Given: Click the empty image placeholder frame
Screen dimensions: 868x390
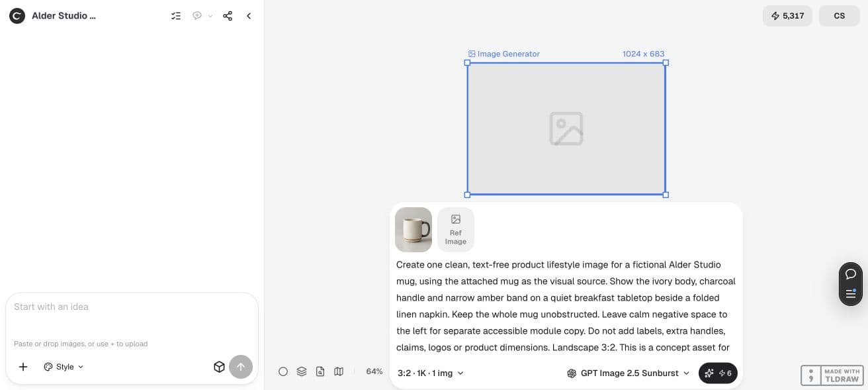Looking at the screenshot, I should 566,128.
